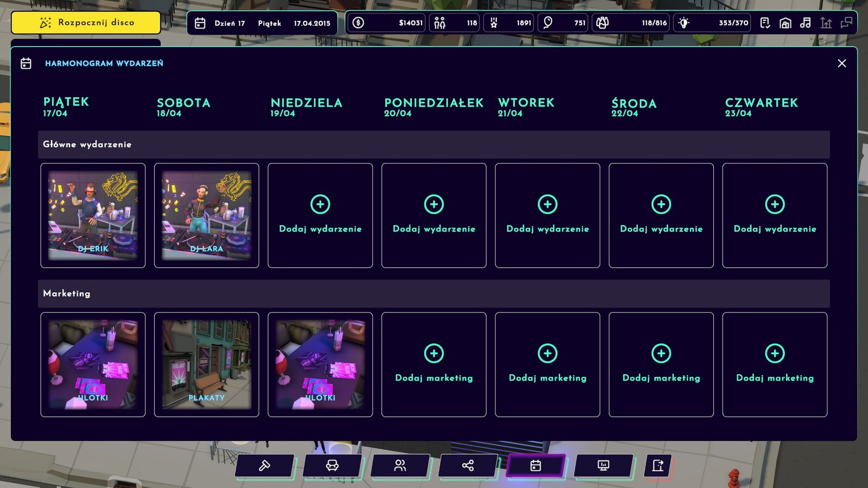Open the warehouse storage icon

coord(785,23)
